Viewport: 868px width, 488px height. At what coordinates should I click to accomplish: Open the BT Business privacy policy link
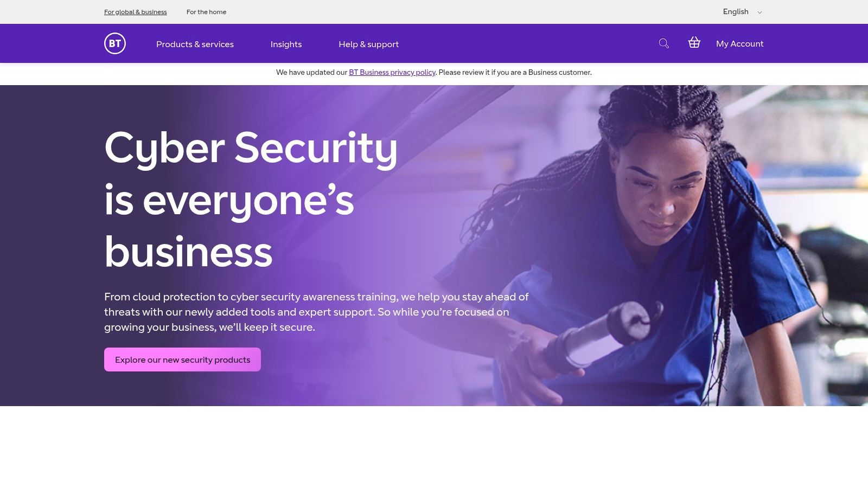[392, 72]
